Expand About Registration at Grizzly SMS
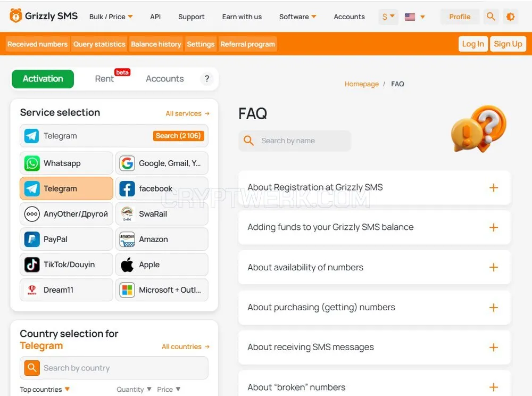The height and width of the screenshot is (396, 532). (375, 188)
